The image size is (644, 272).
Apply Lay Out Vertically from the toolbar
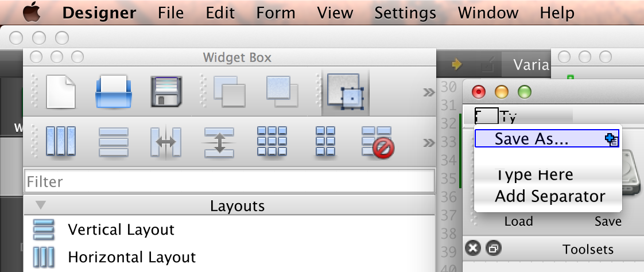click(113, 141)
